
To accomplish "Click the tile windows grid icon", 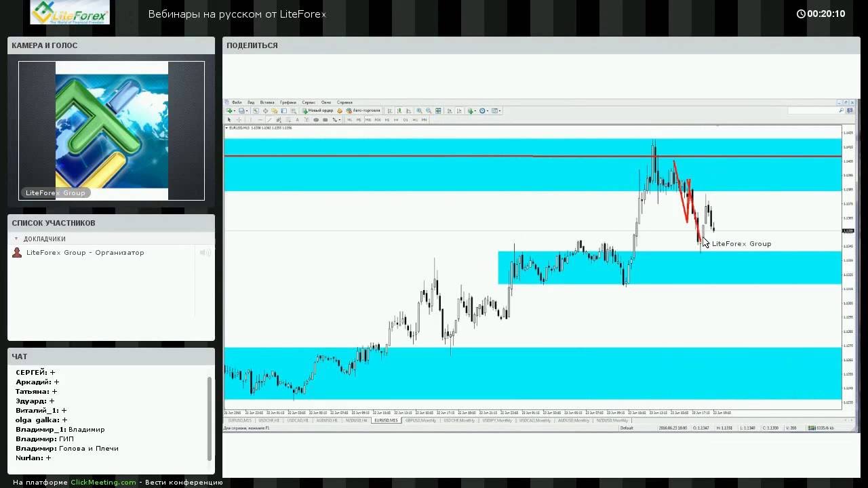I will pos(438,110).
